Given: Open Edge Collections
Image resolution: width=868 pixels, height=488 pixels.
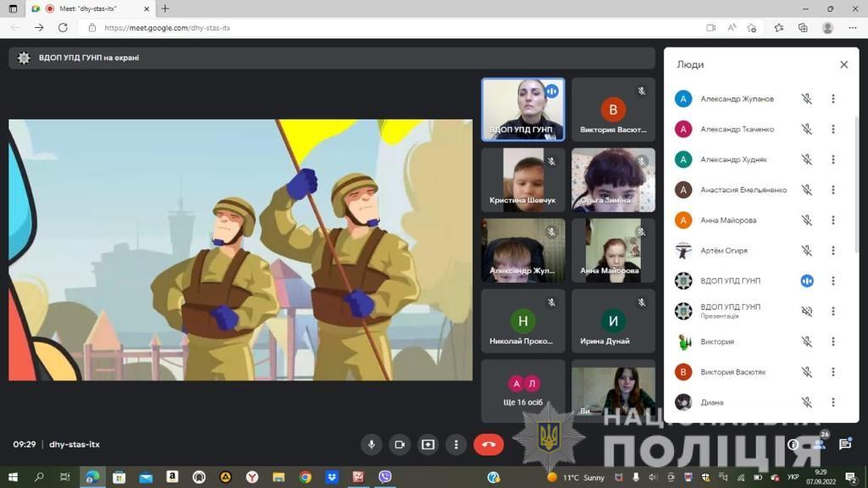Looking at the screenshot, I should 803,28.
